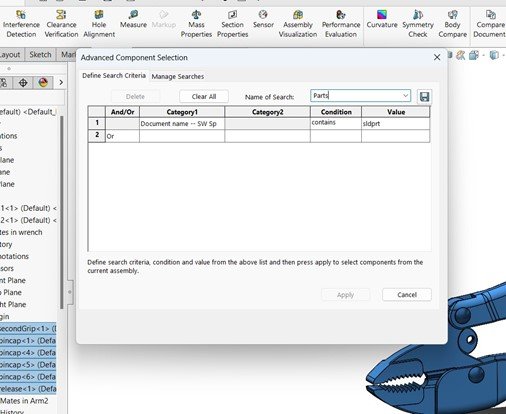Select pincap<6> in feature tree
This screenshot has width=506, height=414.
(28, 377)
